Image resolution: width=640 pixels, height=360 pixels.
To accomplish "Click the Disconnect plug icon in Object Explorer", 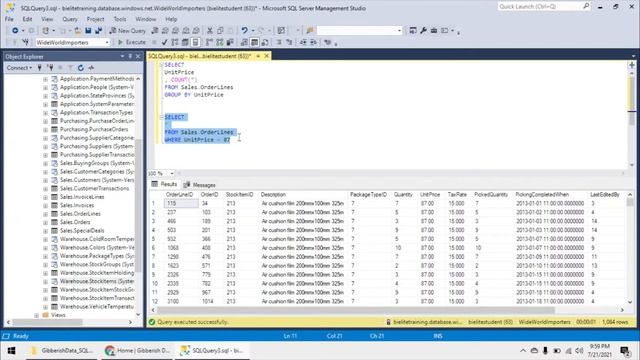I will pyautogui.click(x=50, y=68).
